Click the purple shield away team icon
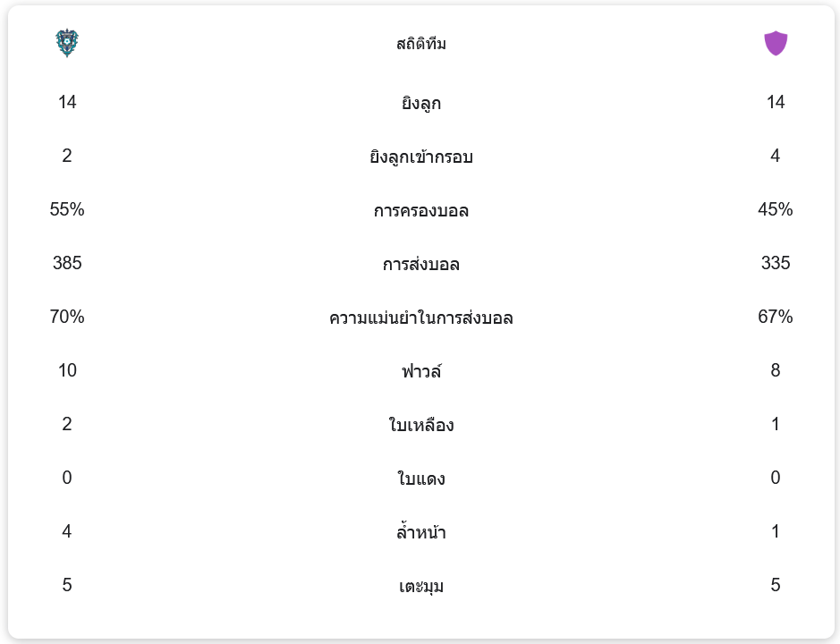This screenshot has width=840, height=644. [776, 43]
